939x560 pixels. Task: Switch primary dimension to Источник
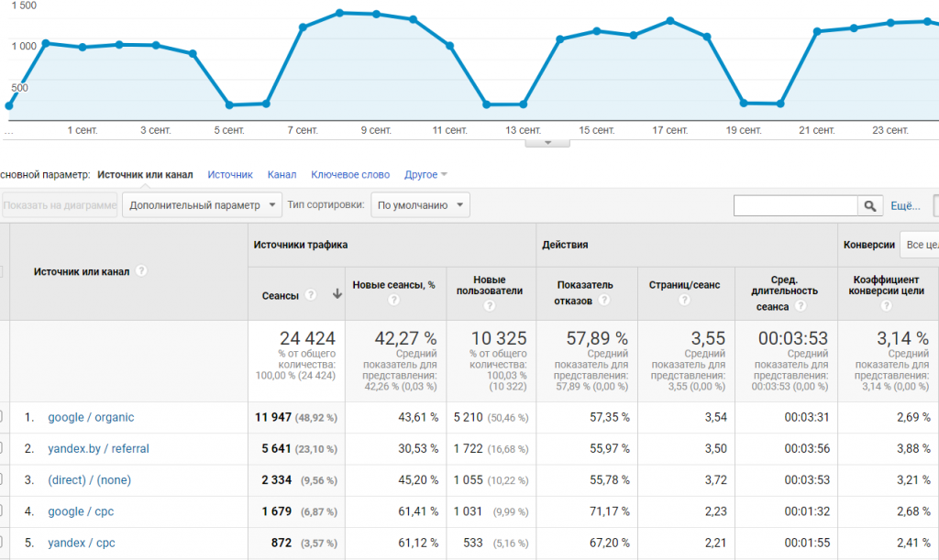[x=230, y=174]
